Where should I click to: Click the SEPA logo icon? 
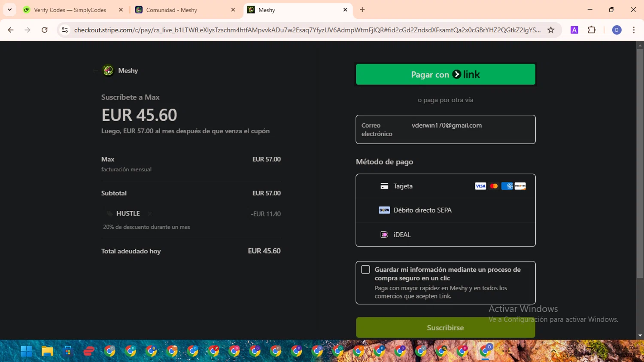tap(384, 210)
